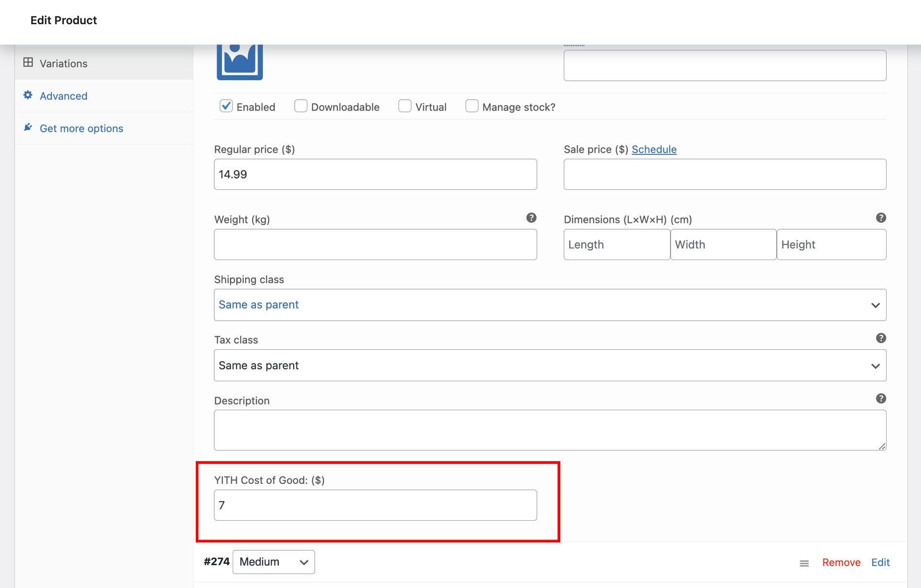This screenshot has width=921, height=588.
Task: Enable the Manage stock? checkbox
Action: pyautogui.click(x=472, y=106)
